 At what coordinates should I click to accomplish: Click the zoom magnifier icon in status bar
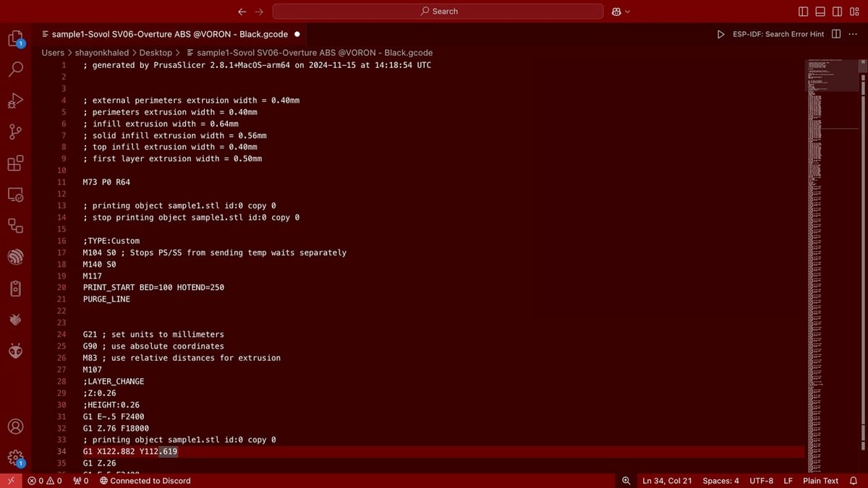[626, 481]
